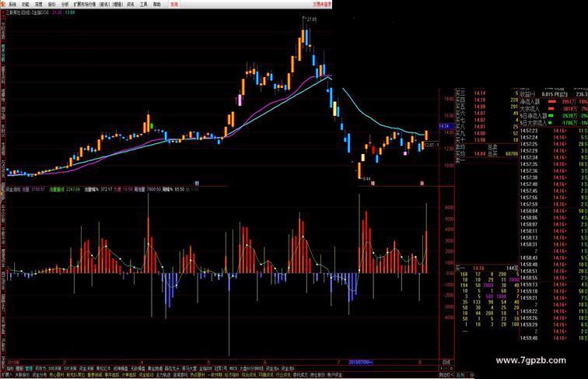This screenshot has width=588, height=379.
Task: Open the 帮助 menu
Action: [x=157, y=5]
